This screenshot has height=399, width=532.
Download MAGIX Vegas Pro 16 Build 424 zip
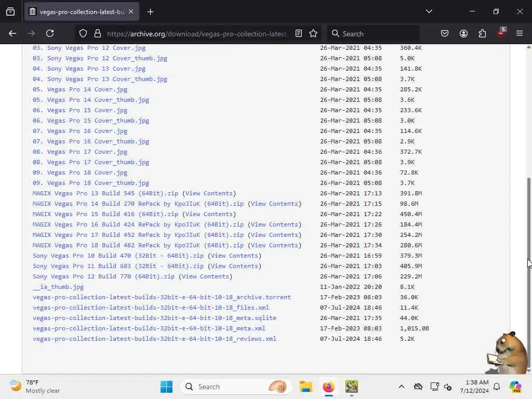[x=138, y=224]
